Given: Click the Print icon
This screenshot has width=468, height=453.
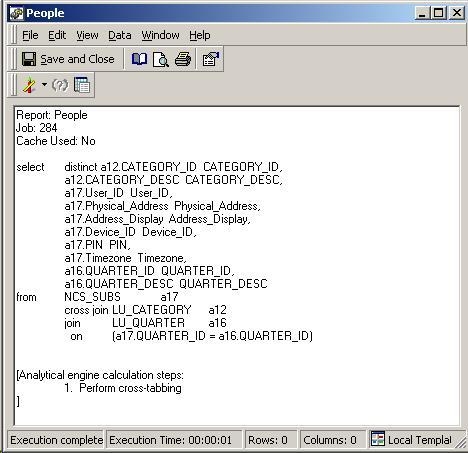Looking at the screenshot, I should pos(183,59).
